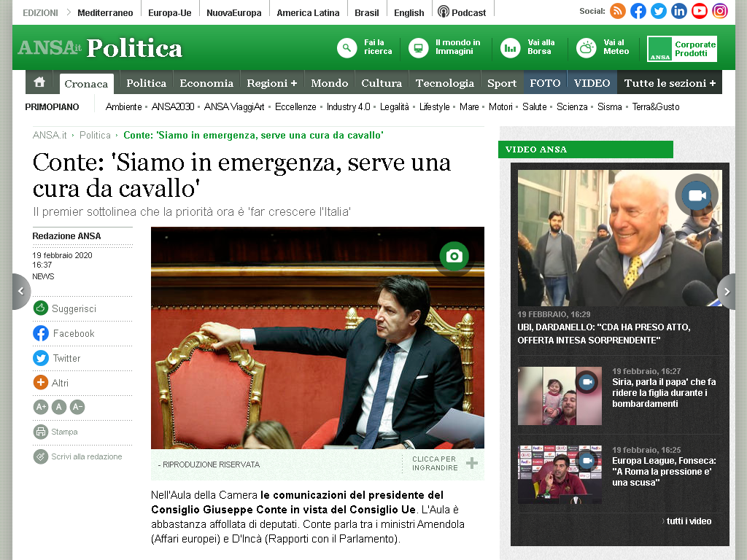Click the weather icon for Vai al Meteo

coord(587,48)
